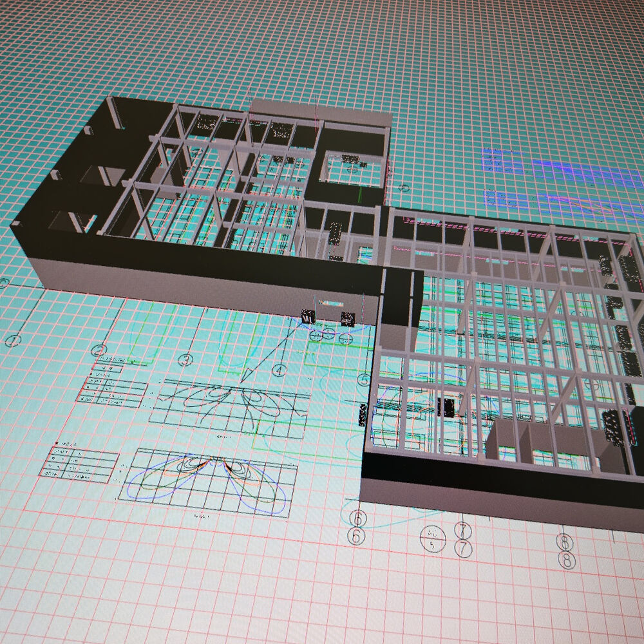Pick the lower grid bubble 6
644x644 pixels.
[357, 536]
